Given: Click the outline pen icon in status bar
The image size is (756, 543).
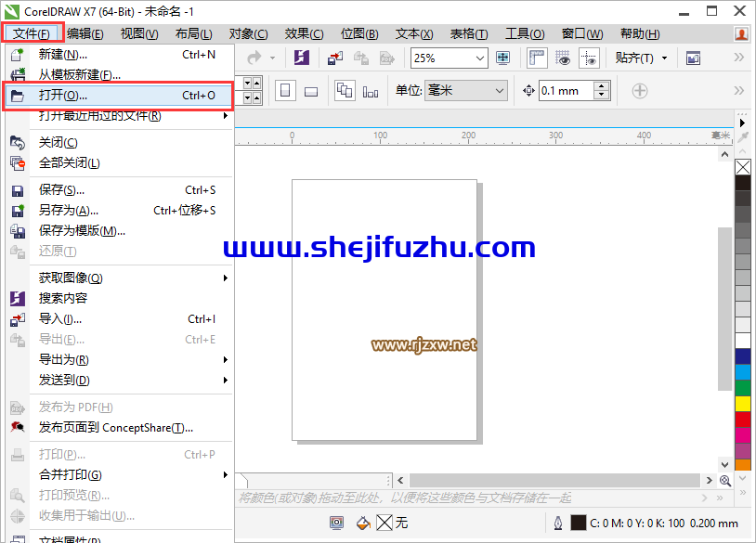Looking at the screenshot, I should (558, 523).
